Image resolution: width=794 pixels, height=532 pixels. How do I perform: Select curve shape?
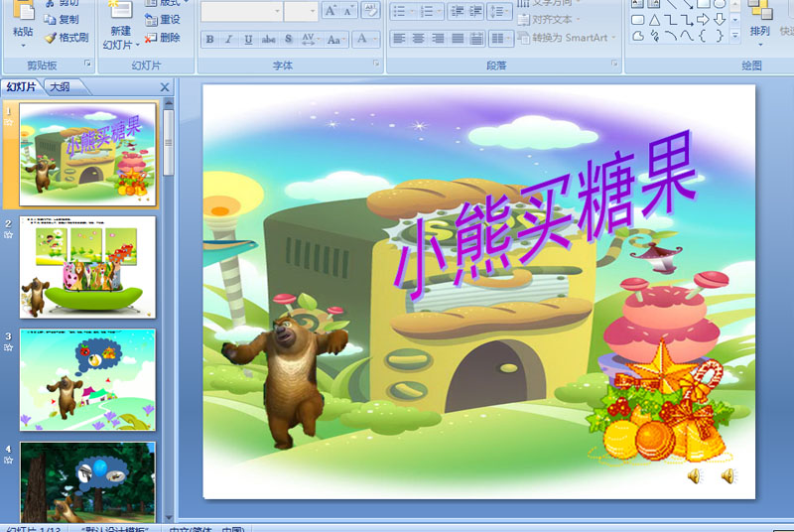point(687,36)
